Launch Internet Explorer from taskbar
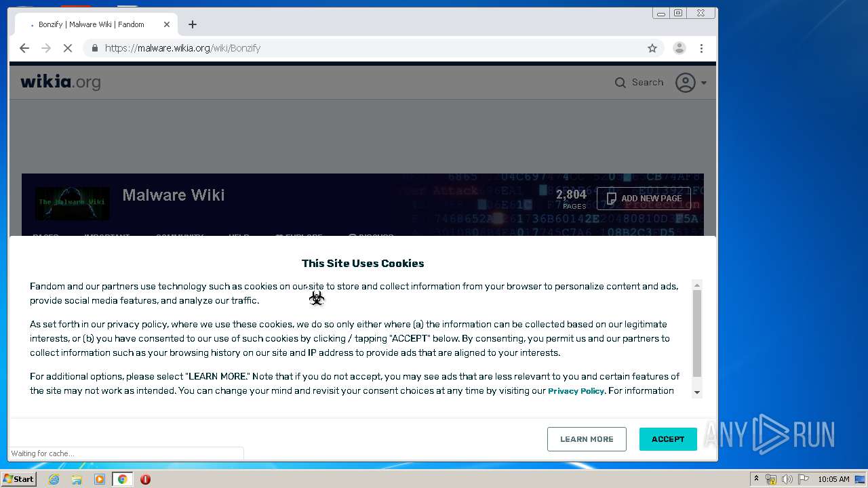The image size is (868, 488). [x=54, y=479]
